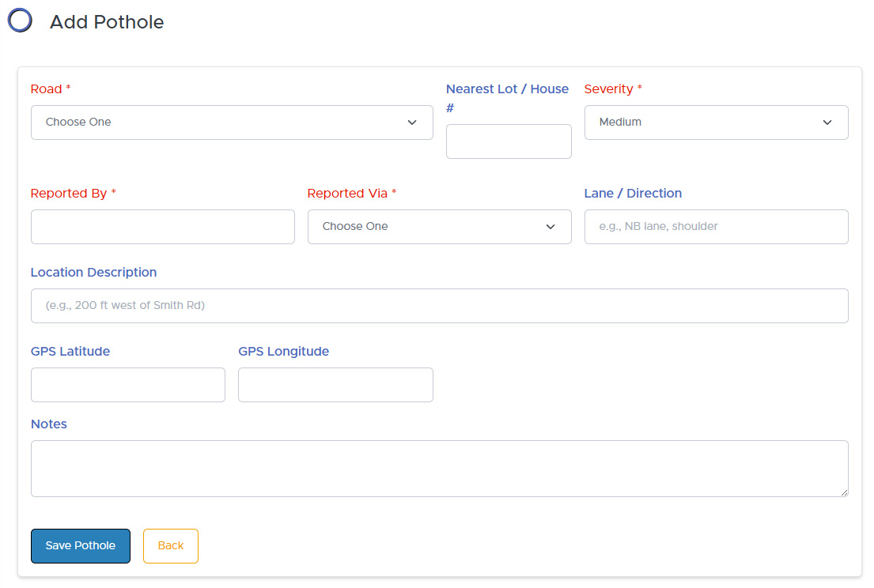Open the Reported Via dropdown
Screen dimensions: 874x588
439,227
